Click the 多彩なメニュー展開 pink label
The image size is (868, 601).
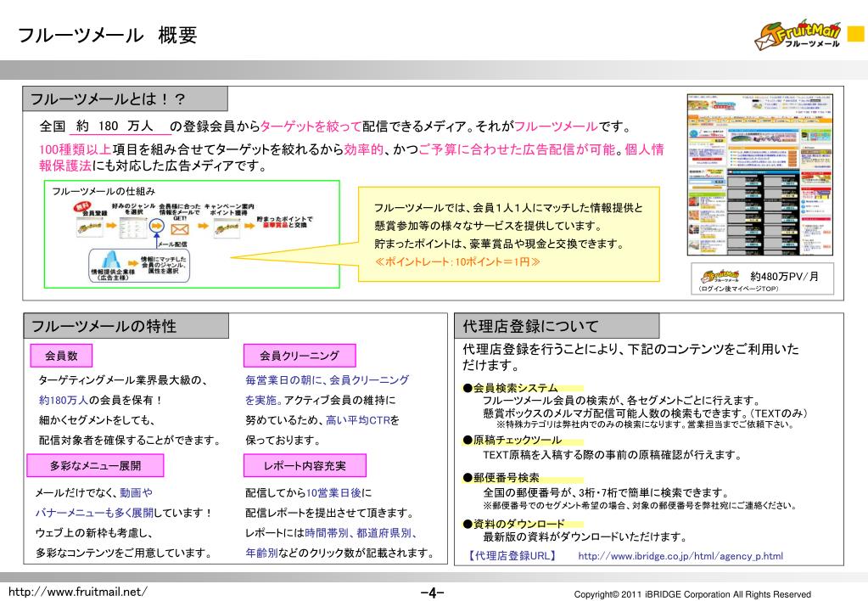[x=95, y=465]
